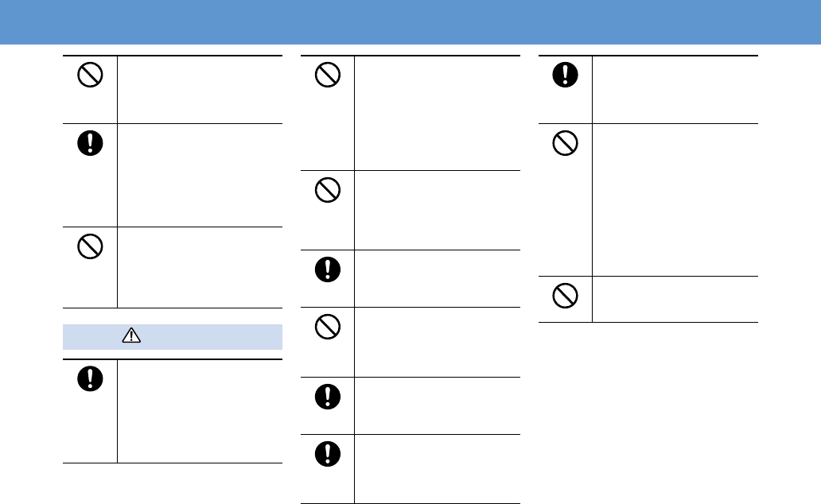Select the first exclamation icon in the middle column

tap(328, 269)
